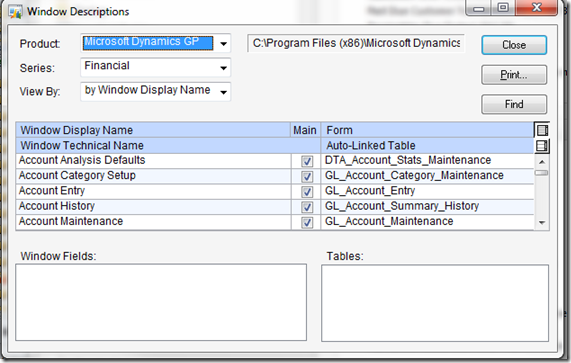Select the Account Maintenance row
The image size is (571, 363).
tap(275, 222)
